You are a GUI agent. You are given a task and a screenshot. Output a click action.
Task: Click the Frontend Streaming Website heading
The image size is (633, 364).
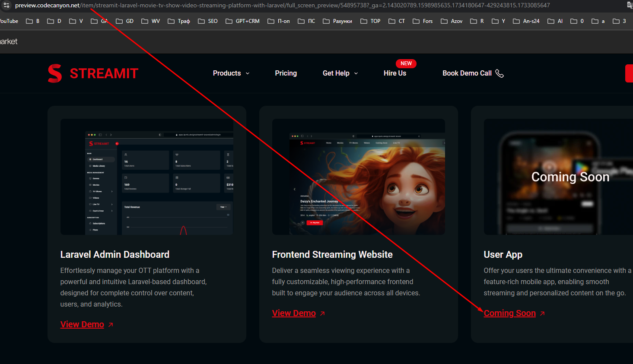[332, 255]
